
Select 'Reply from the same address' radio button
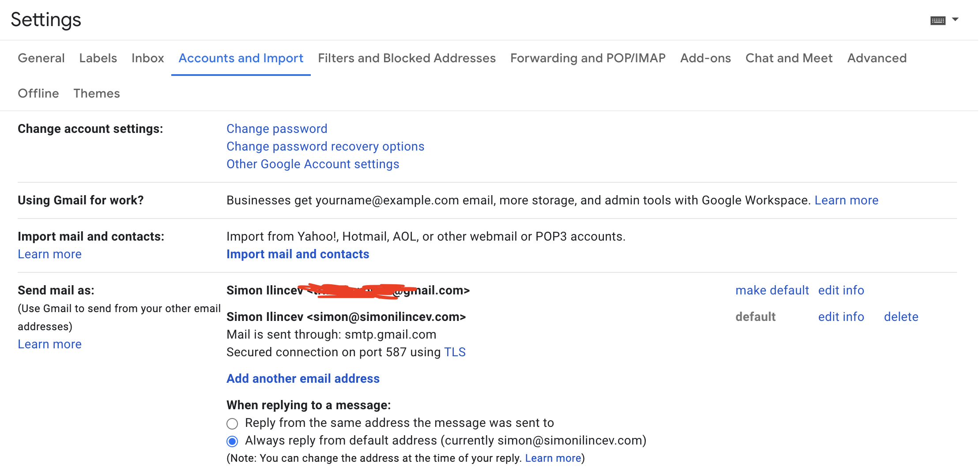pos(232,424)
